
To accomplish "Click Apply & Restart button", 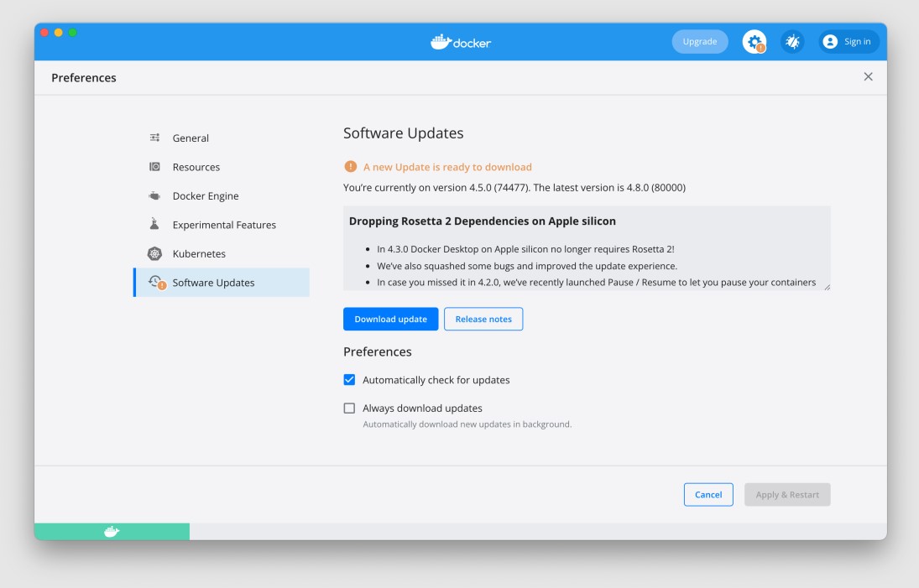I will (x=787, y=495).
